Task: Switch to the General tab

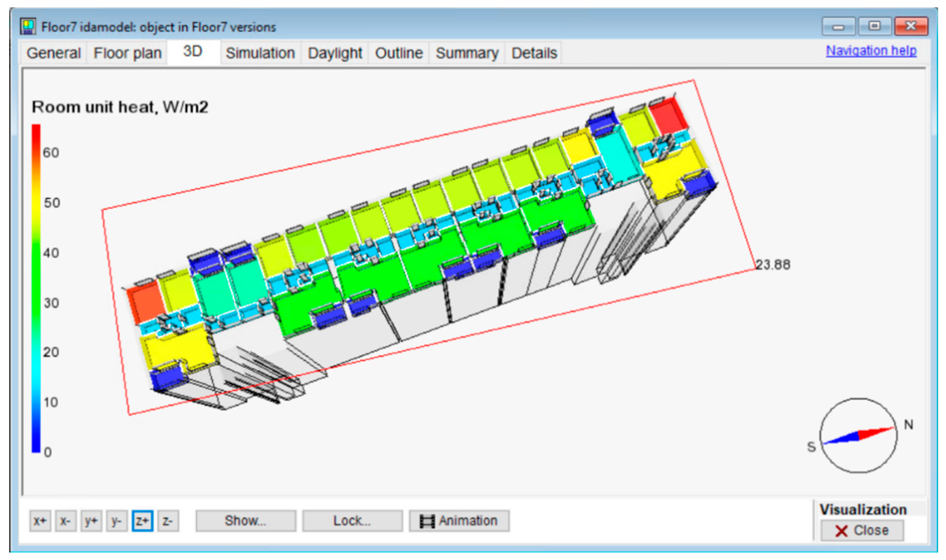Action: click(x=54, y=53)
